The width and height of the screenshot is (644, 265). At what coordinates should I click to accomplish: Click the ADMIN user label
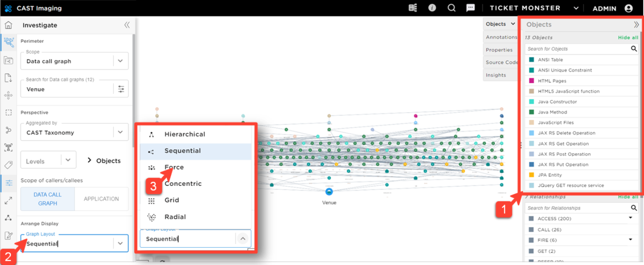[x=604, y=8]
